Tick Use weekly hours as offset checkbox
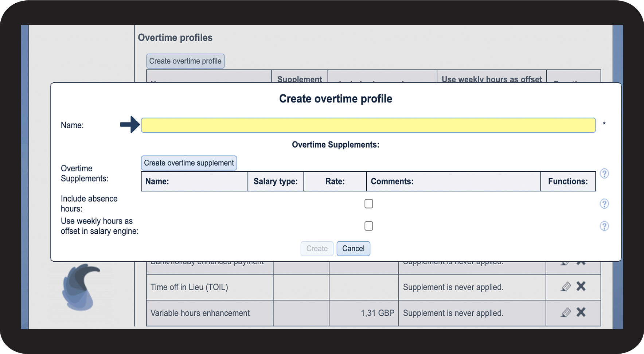644x354 pixels. coord(368,226)
